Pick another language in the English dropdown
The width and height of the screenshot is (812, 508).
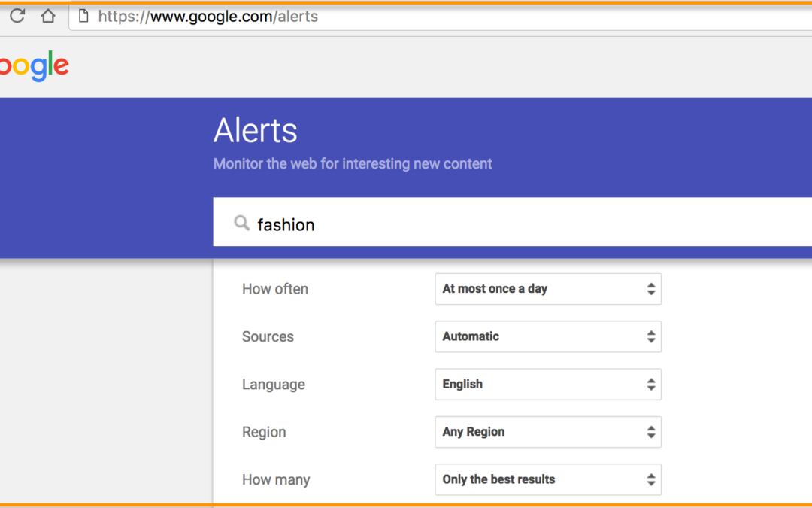tap(548, 384)
